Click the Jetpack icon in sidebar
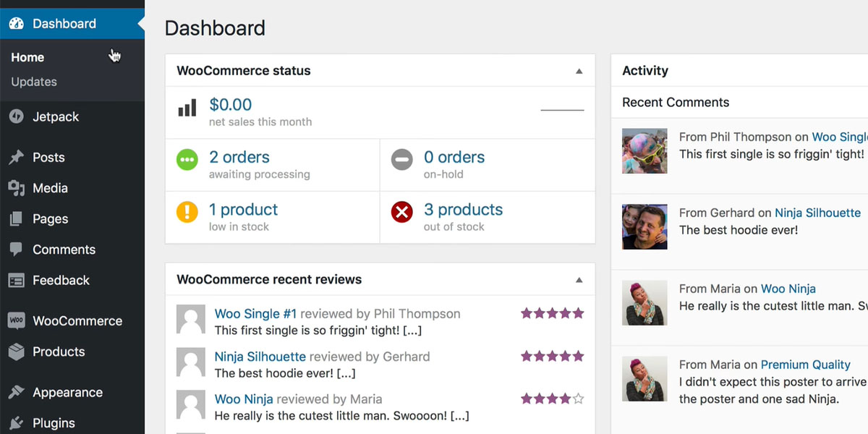Screen dimensions: 868x434 pos(16,116)
